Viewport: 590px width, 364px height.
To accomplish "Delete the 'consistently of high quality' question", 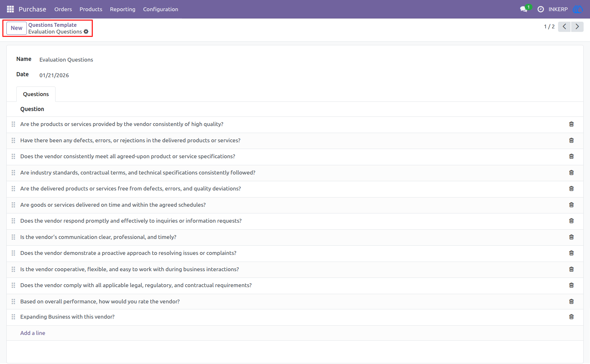I will coord(571,124).
